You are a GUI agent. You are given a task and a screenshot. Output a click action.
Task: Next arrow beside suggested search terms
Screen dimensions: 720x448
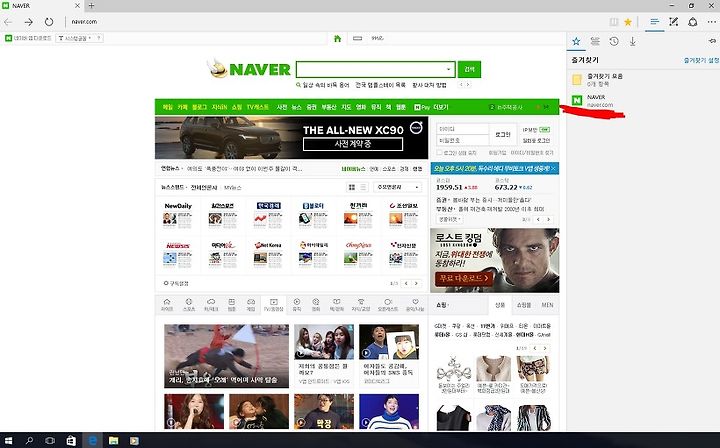tap(468, 85)
